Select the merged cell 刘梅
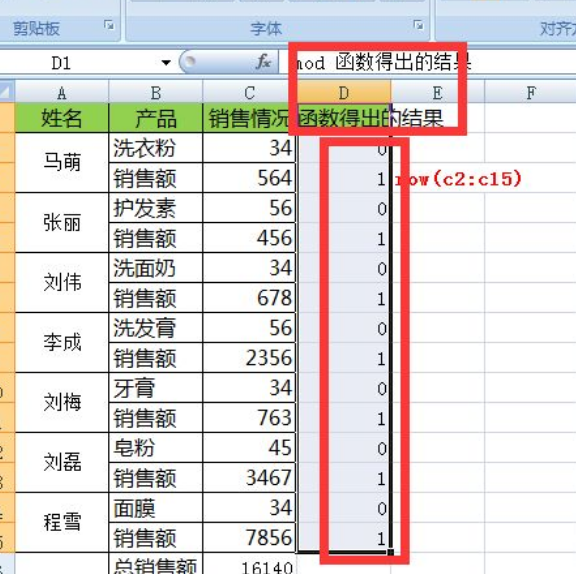The image size is (576, 574). 62,402
